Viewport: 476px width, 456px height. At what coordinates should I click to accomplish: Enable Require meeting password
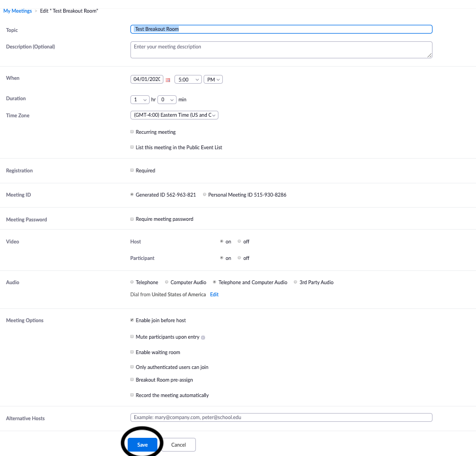(132, 219)
